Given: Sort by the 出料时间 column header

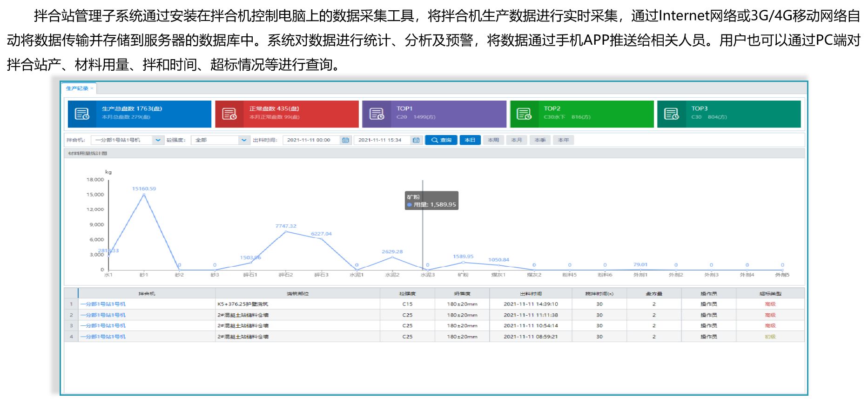Looking at the screenshot, I should point(531,294).
